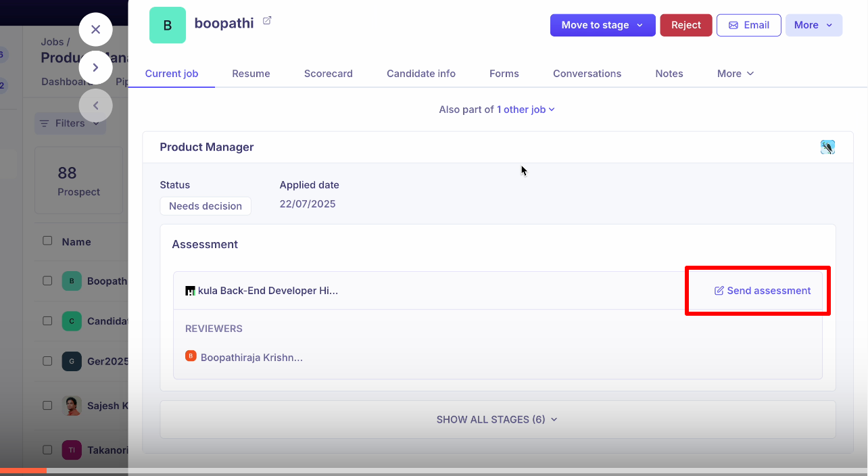Click the recruiter avatar in Product Manager header
The width and height of the screenshot is (868, 476).
(827, 147)
